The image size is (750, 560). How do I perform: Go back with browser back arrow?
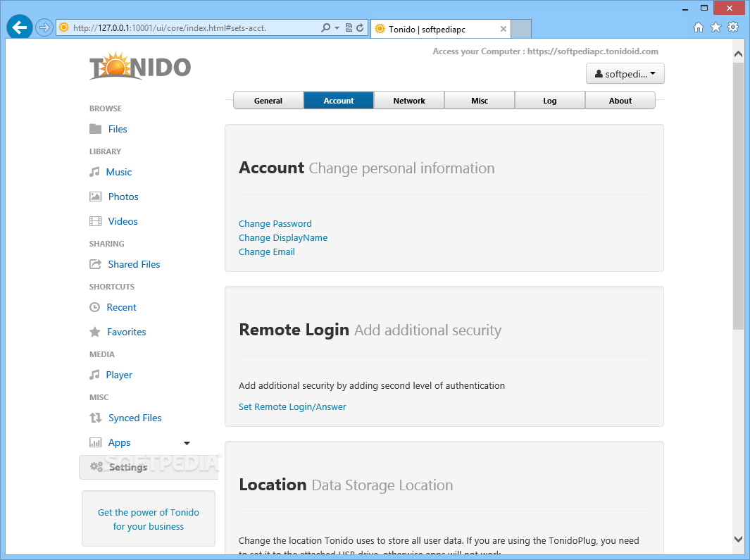pyautogui.click(x=20, y=27)
